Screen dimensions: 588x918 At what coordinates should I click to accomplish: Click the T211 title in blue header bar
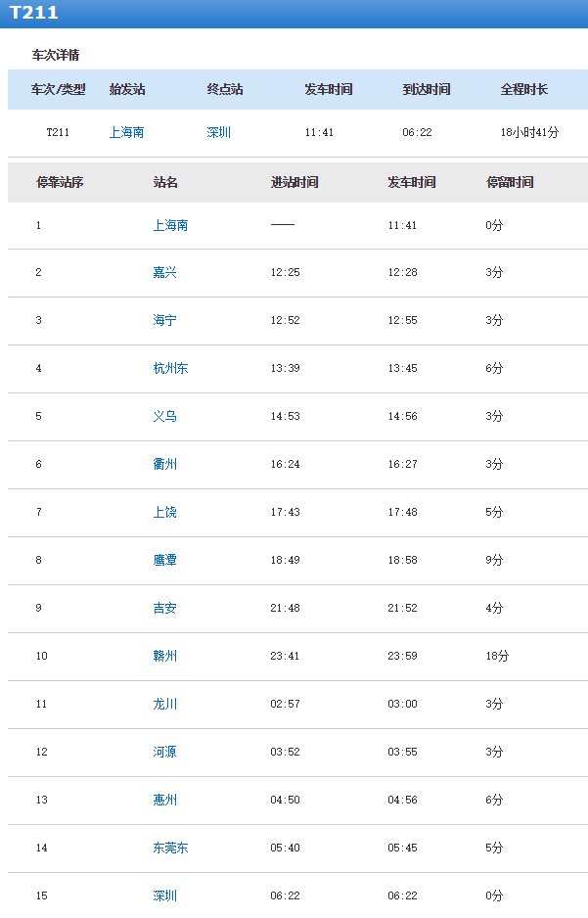pos(34,14)
